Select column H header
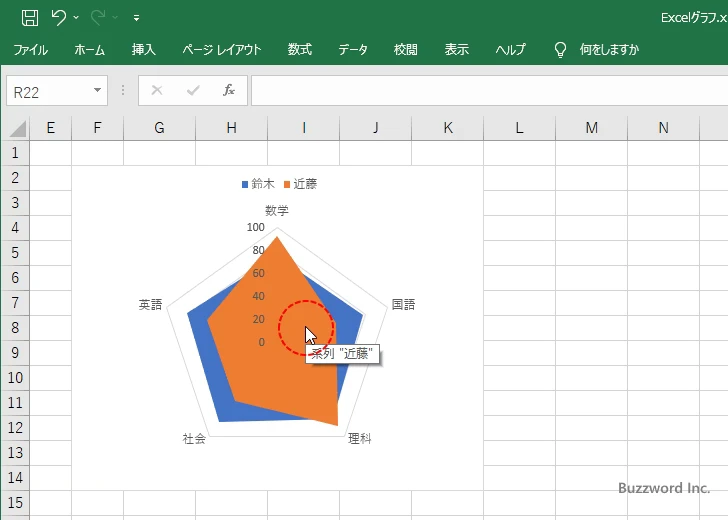Viewport: 728px width, 520px height. 231,128
